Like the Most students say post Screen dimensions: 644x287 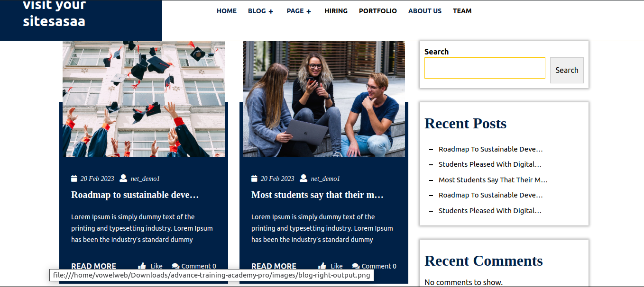(330, 266)
